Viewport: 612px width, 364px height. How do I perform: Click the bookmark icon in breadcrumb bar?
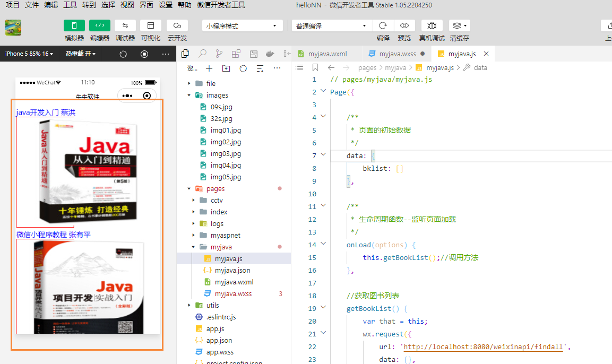click(315, 67)
